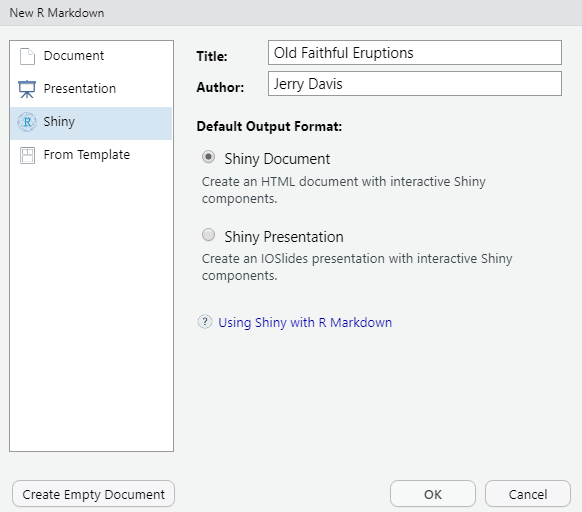Click the IOSlides presentation description text

[x=357, y=267]
